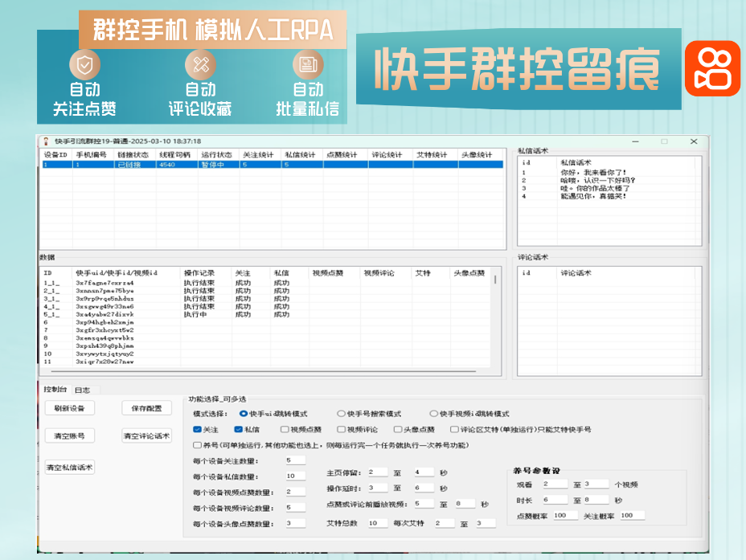Switch to the 控制台 tab
746x560 pixels.
pos(55,390)
